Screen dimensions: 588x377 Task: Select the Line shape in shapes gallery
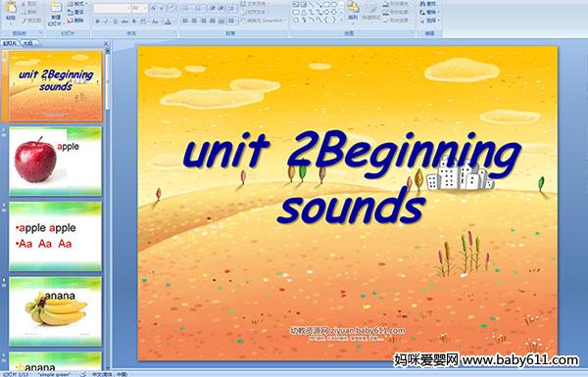312,4
